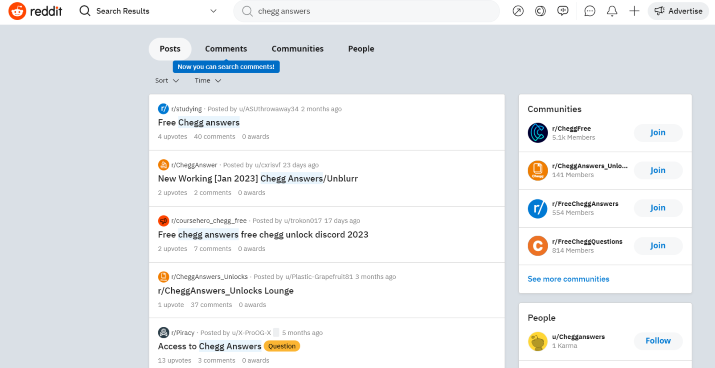Click the r/Piracy avatar icon
The image size is (715, 368).
163,332
